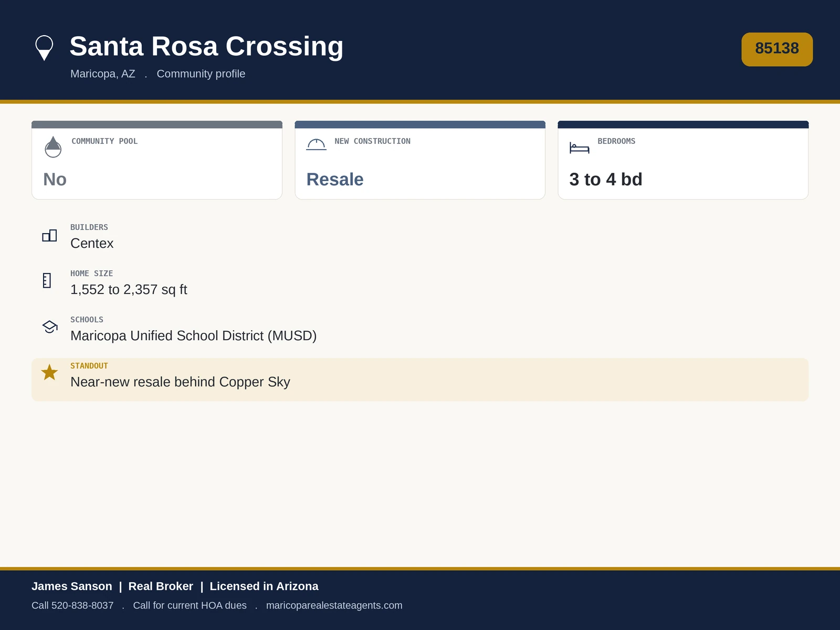Click the 85138 zip code badge
Screen dimensions: 840x630
click(777, 49)
